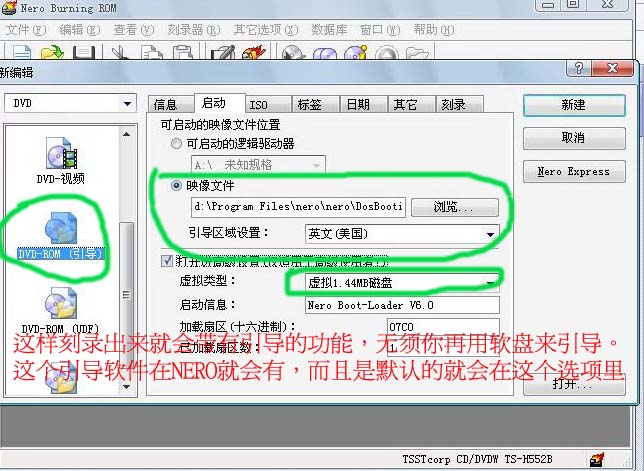Click the flame burn toolbar icon
Screen dimensions: 644x471
pos(254,52)
